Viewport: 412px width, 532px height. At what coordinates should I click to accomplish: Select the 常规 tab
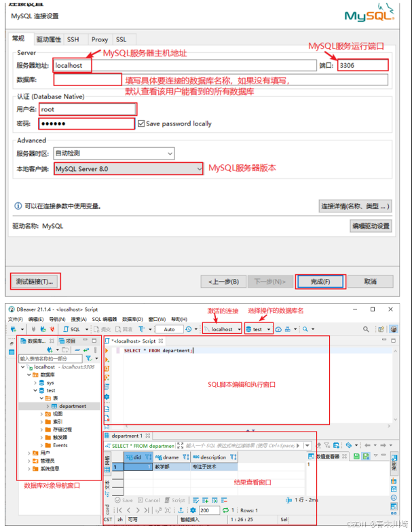[18, 38]
